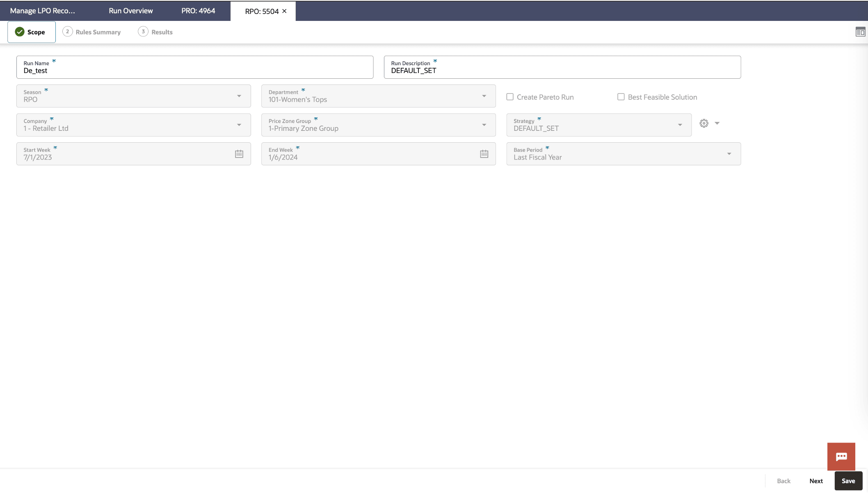Open the Price Zone Group dropdown
This screenshot has height=498, width=868.
484,125
